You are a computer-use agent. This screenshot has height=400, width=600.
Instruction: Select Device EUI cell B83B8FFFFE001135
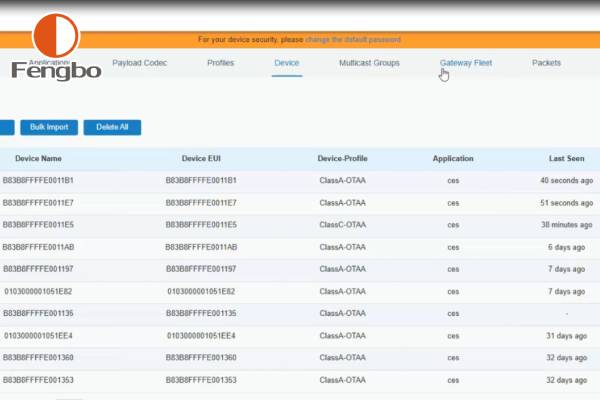click(x=201, y=313)
